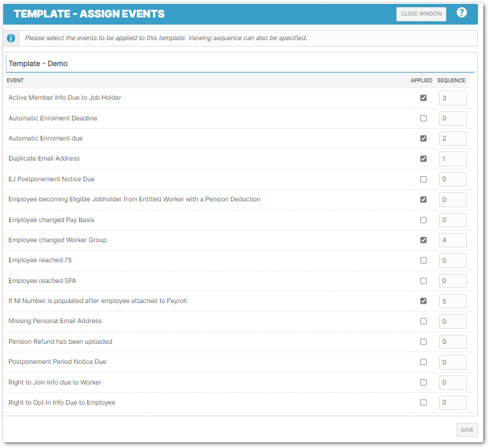Screen dimensions: 489x448
Task: Enable the Employee reached 75 checkbox
Action: pyautogui.click(x=424, y=260)
